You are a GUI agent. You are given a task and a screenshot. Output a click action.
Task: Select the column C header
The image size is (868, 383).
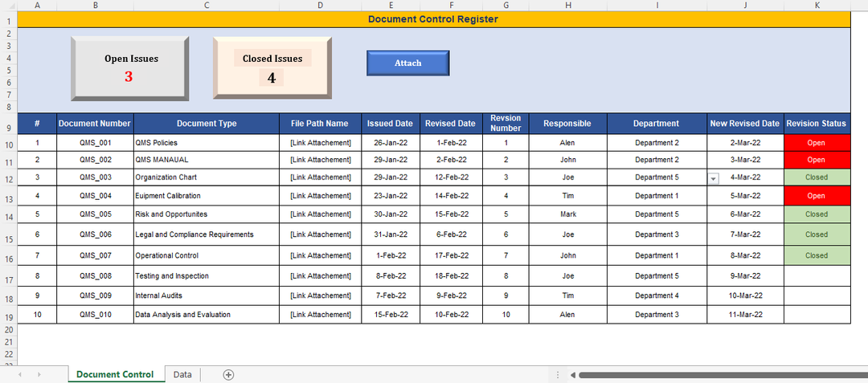tap(207, 5)
